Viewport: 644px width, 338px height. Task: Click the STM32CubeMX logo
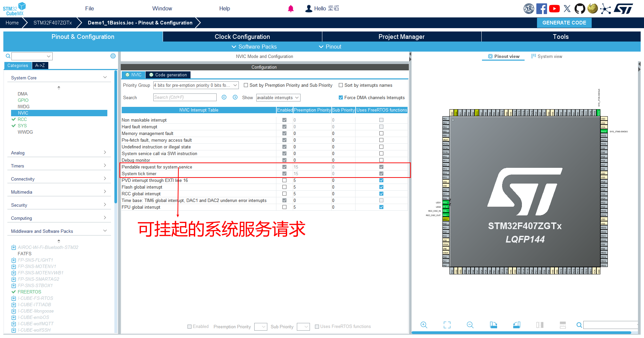coord(14,9)
